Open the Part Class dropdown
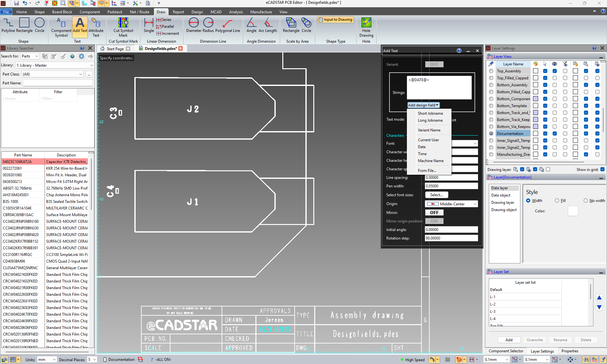This screenshot has width=607, height=364. (x=52, y=74)
